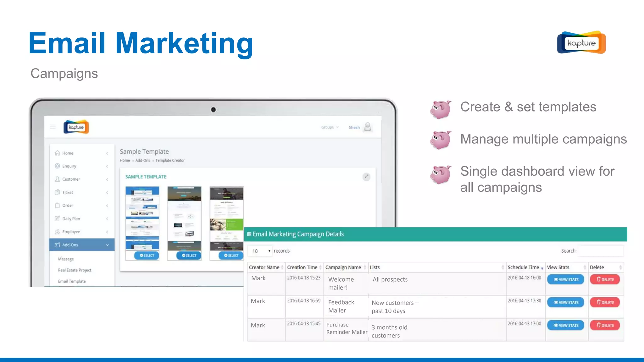Sort by Creator Name column
Screen dimensions: 644x362
pos(266,267)
